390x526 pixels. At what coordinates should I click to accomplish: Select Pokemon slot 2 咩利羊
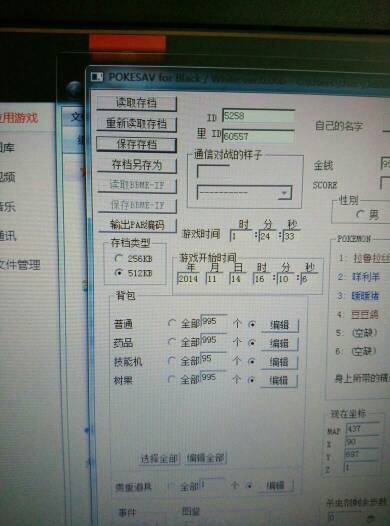[x=366, y=277]
